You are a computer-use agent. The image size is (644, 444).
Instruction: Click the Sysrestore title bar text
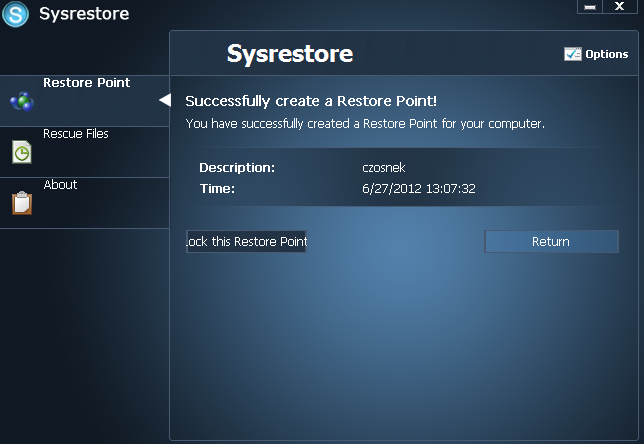click(x=84, y=14)
